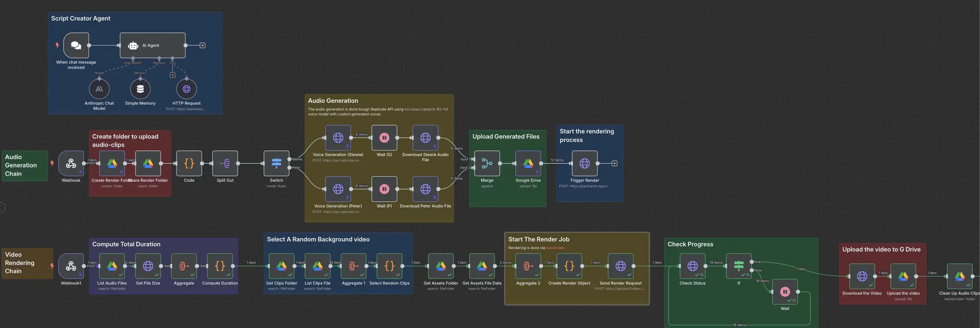Click the Webhook1 trigger node
The image size is (980, 328).
pos(71,266)
